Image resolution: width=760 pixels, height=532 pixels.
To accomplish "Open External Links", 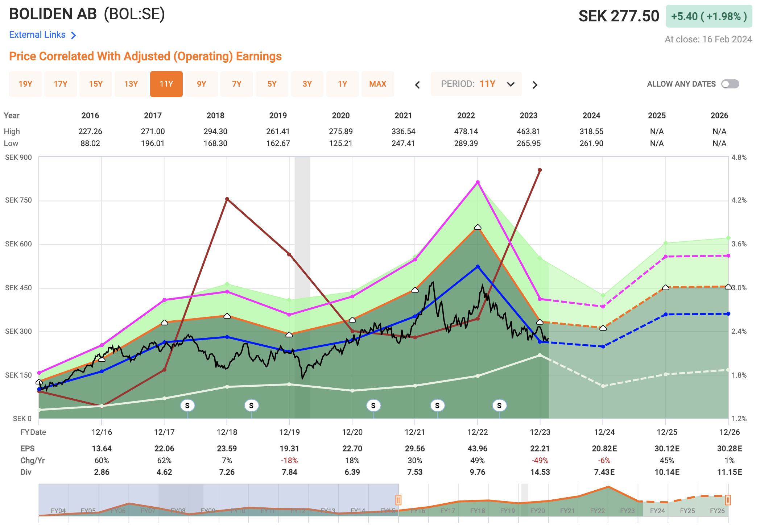I will click(37, 34).
